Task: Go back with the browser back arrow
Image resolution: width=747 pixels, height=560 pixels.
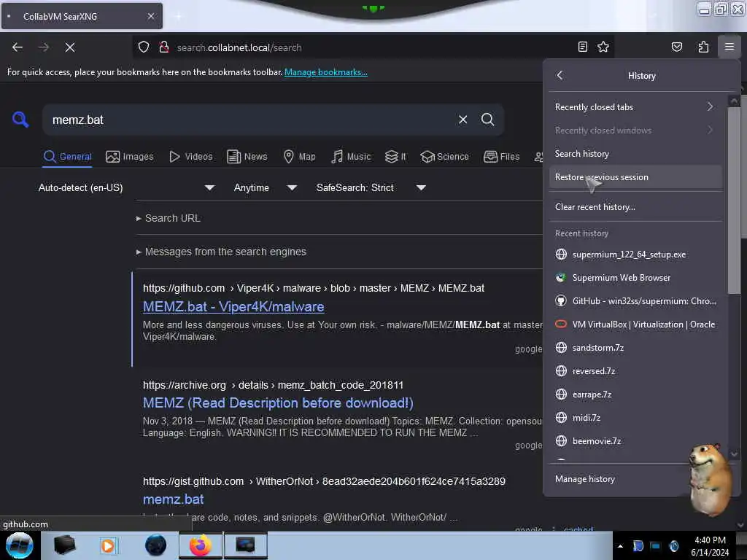Action: (18, 47)
